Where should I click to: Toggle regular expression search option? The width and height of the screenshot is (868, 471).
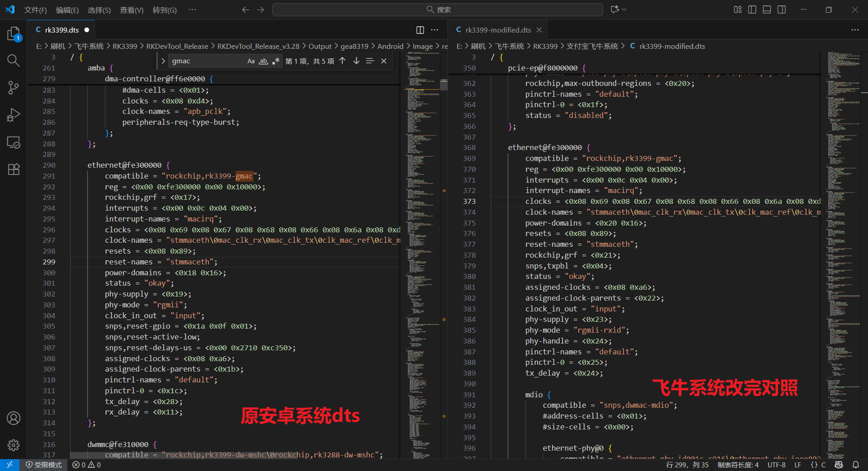275,61
